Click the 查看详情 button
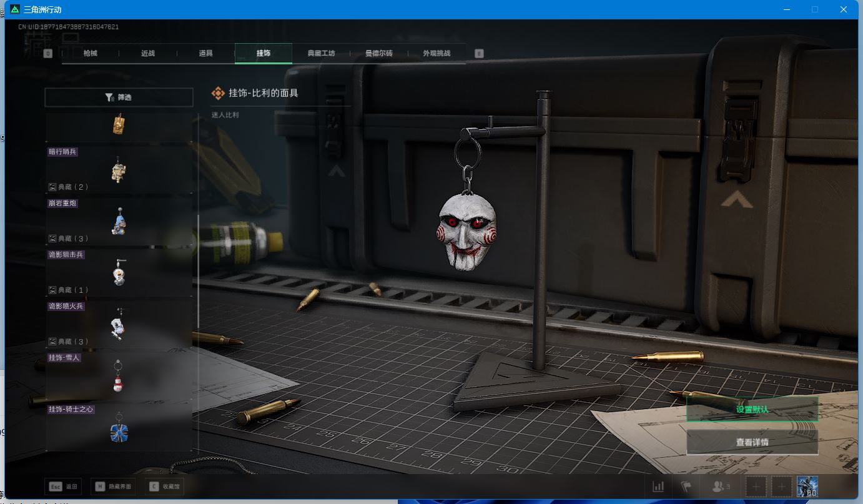863x504 pixels. 752,442
